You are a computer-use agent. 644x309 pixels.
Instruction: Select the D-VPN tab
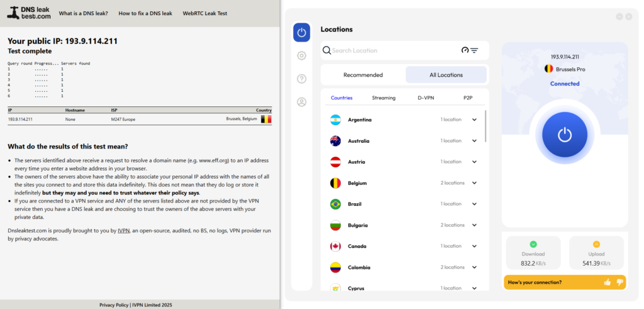coord(426,98)
